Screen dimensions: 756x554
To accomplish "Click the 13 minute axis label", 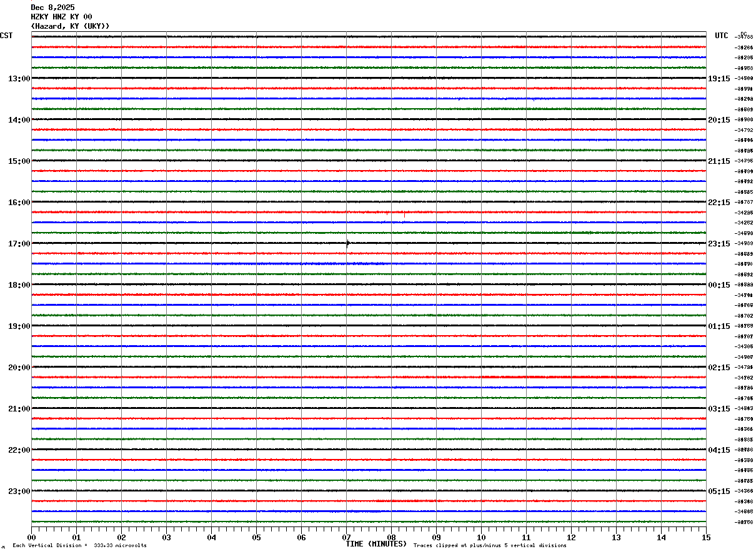I will click(x=616, y=537).
